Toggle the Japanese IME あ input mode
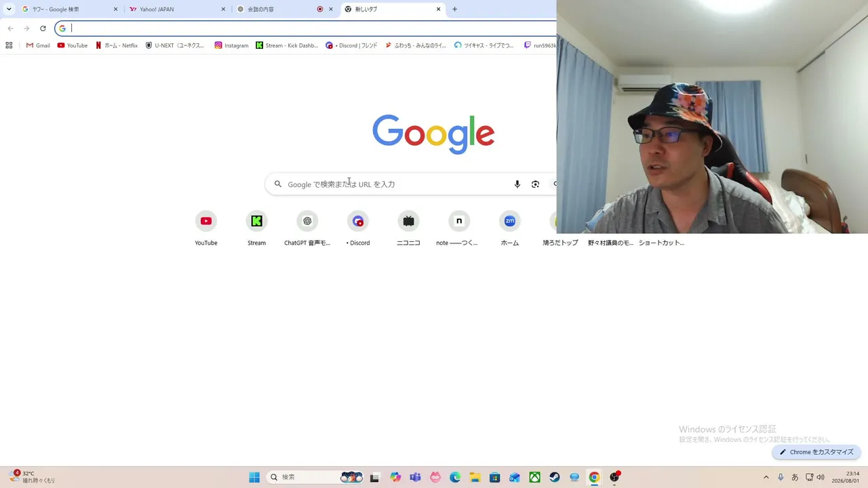868x488 pixels. pos(795,477)
